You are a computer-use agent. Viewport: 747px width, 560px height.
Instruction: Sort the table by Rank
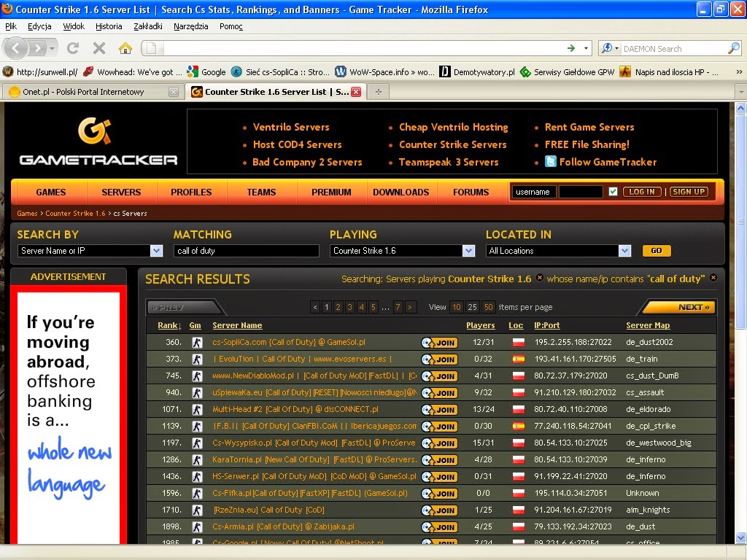pyautogui.click(x=169, y=326)
